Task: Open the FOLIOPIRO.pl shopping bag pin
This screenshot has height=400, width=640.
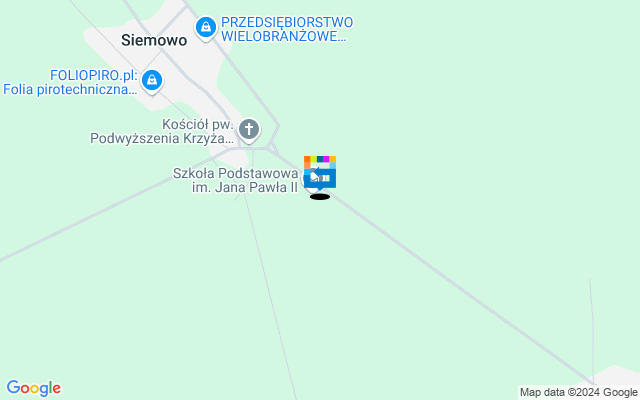Action: point(152,81)
